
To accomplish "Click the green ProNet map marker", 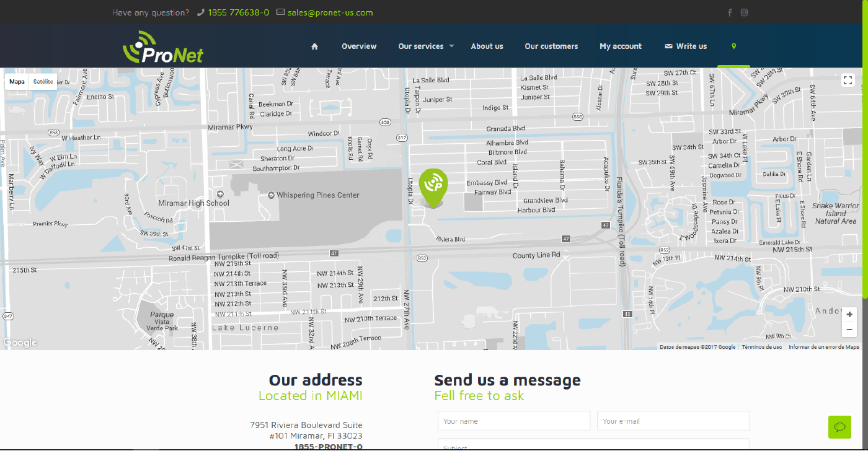I will (x=433, y=188).
